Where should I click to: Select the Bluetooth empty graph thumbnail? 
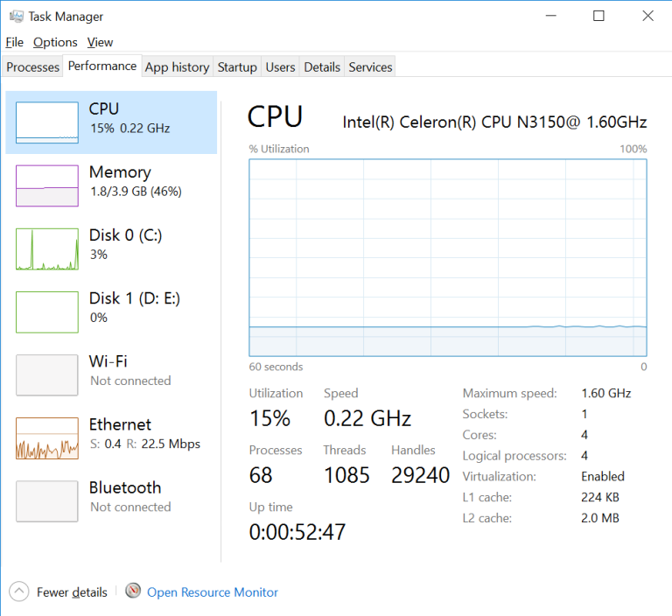point(47,500)
